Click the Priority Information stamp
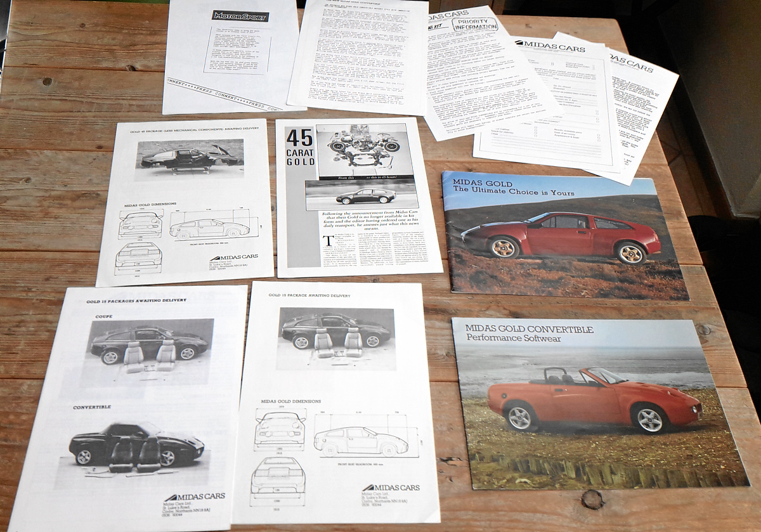 pos(474,25)
